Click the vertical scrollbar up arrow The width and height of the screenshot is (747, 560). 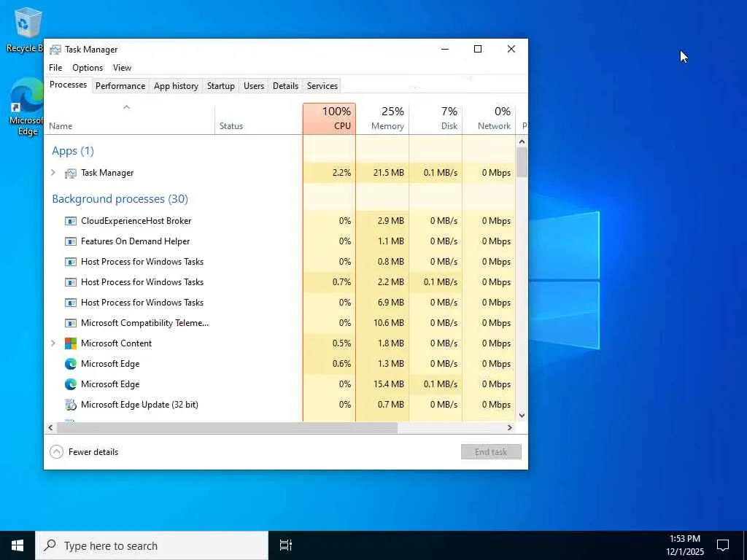coord(522,141)
